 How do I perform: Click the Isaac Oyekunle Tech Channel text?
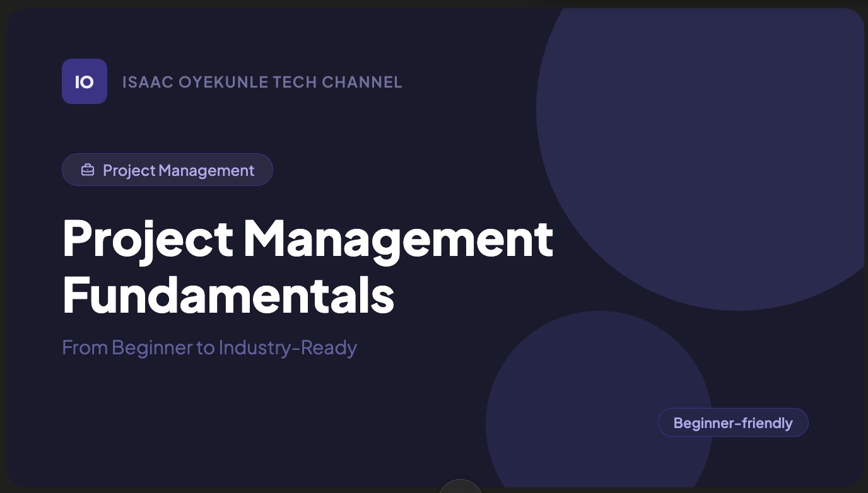262,82
